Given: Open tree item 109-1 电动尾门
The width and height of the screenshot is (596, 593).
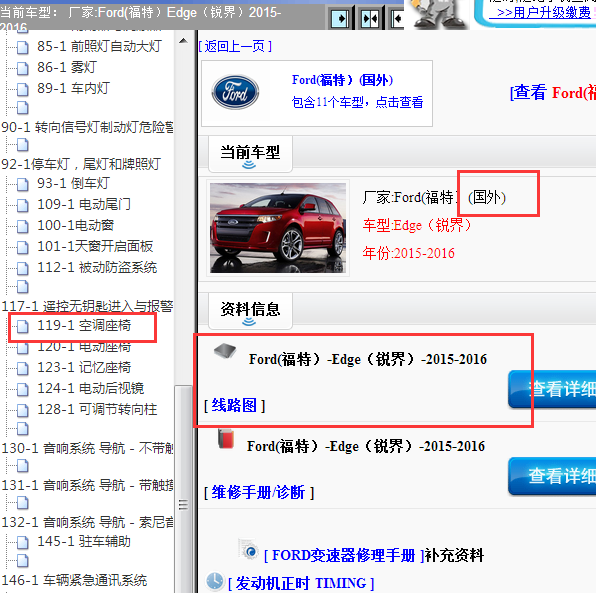Looking at the screenshot, I should click(x=84, y=204).
